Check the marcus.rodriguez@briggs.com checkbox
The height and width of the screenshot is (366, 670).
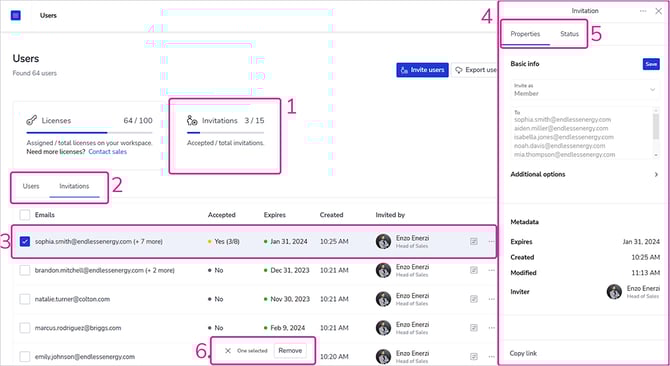(x=25, y=328)
